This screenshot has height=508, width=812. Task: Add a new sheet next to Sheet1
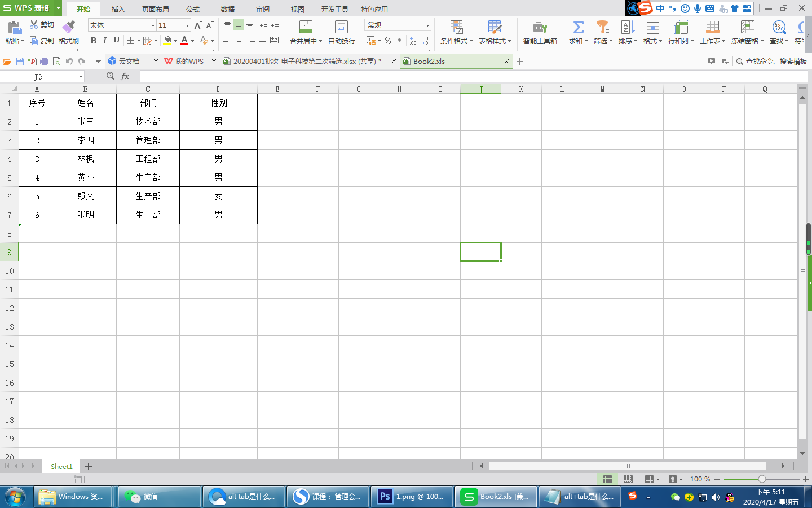pyautogui.click(x=89, y=466)
